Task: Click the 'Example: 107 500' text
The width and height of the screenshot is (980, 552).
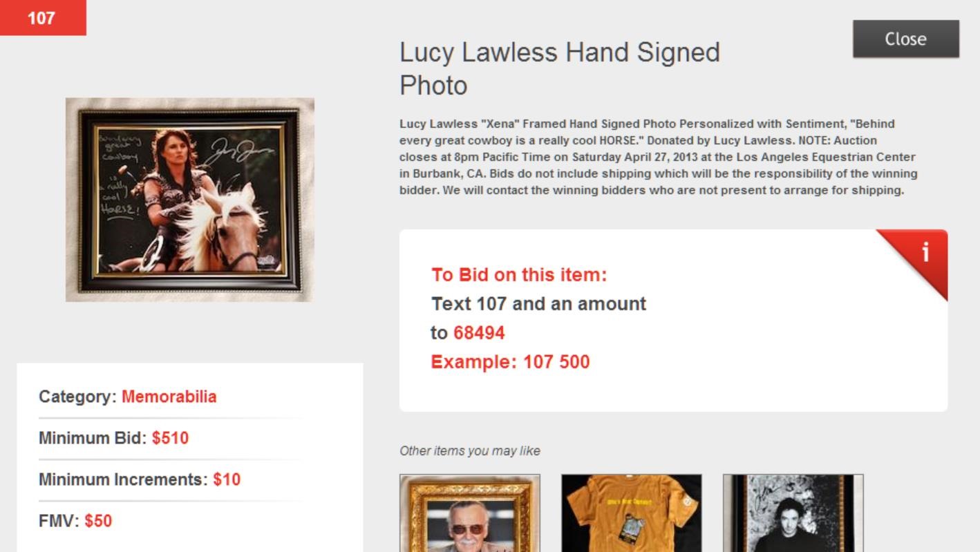Action: point(510,362)
